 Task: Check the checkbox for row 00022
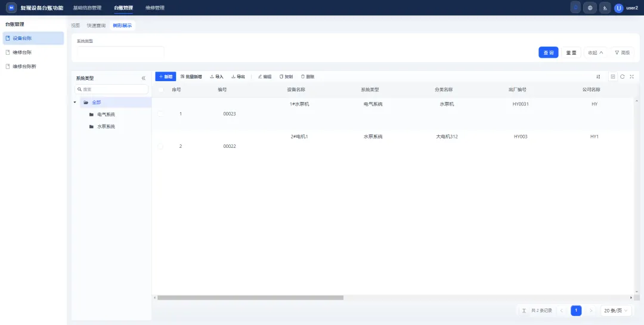[x=160, y=146]
